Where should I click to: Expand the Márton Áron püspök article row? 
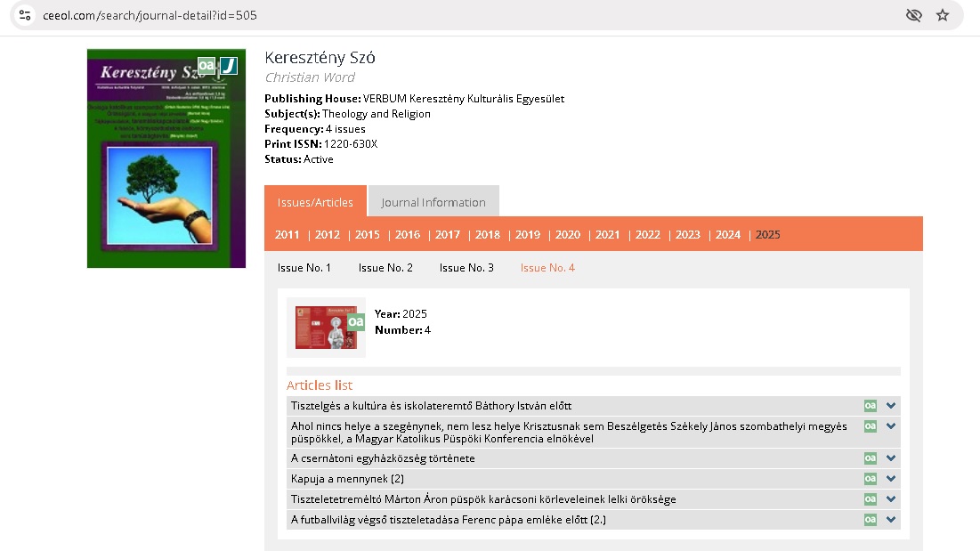tap(890, 499)
